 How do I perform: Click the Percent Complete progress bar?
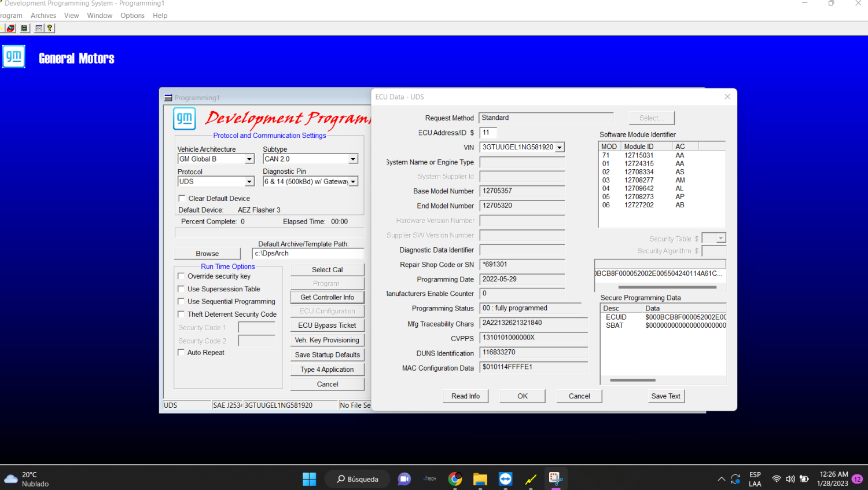[269, 233]
